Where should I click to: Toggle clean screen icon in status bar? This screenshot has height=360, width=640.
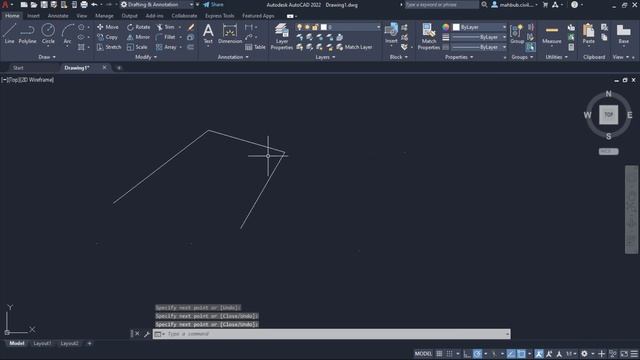[624, 353]
